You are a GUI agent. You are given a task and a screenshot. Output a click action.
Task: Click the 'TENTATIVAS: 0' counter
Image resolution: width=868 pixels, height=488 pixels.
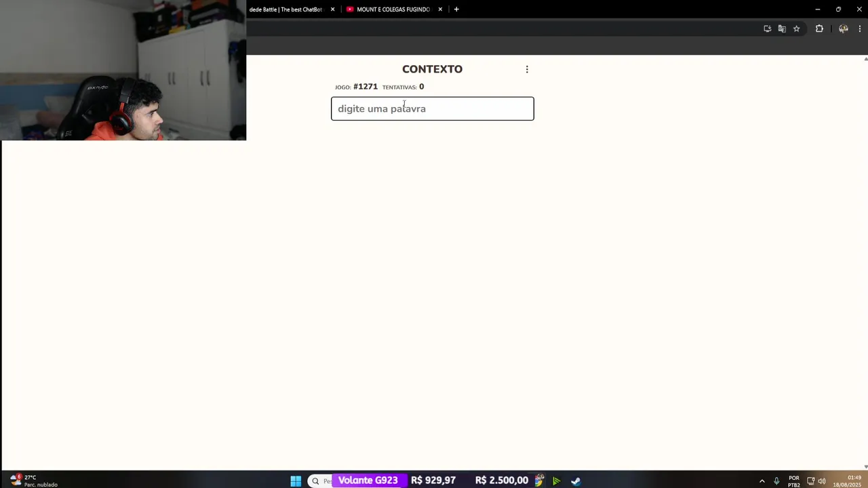(403, 87)
